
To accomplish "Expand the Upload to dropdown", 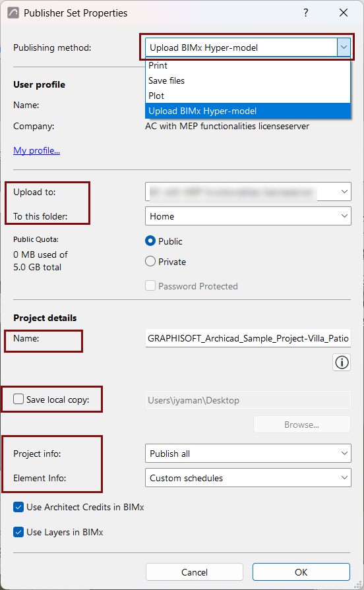I will click(248, 192).
